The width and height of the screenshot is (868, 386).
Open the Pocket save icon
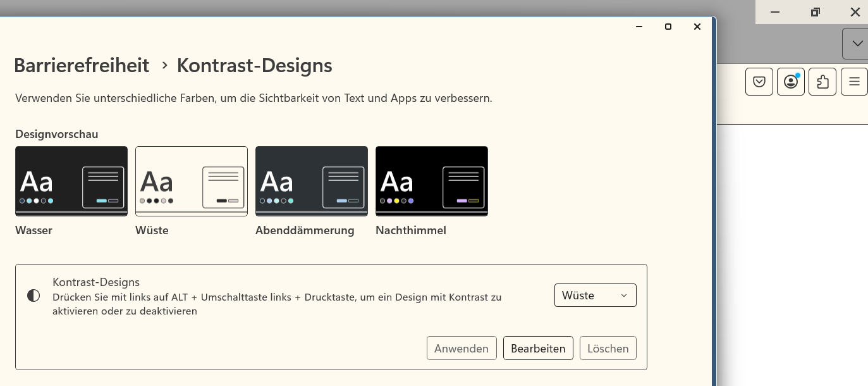(759, 82)
